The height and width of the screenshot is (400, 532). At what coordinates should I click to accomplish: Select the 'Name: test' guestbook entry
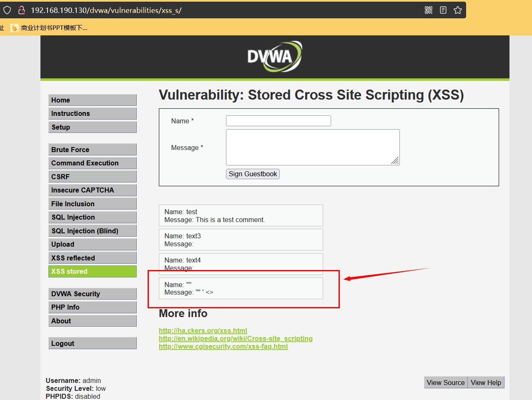241,215
